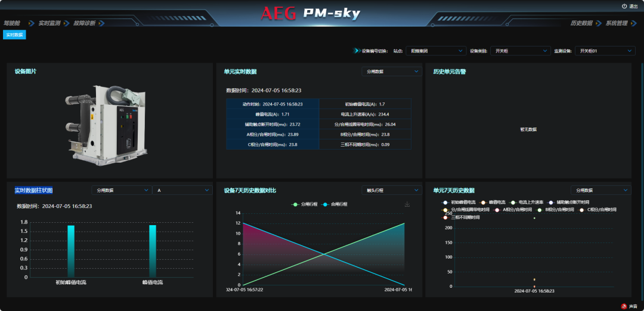Click the 历史单元告警 panel title
Viewport: 644px width, 311px height.
pos(450,71)
